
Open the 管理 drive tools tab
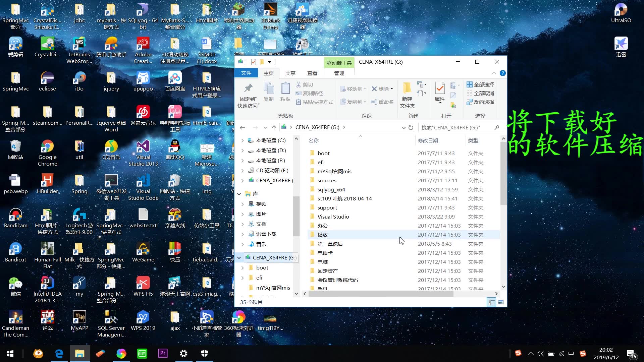point(339,73)
